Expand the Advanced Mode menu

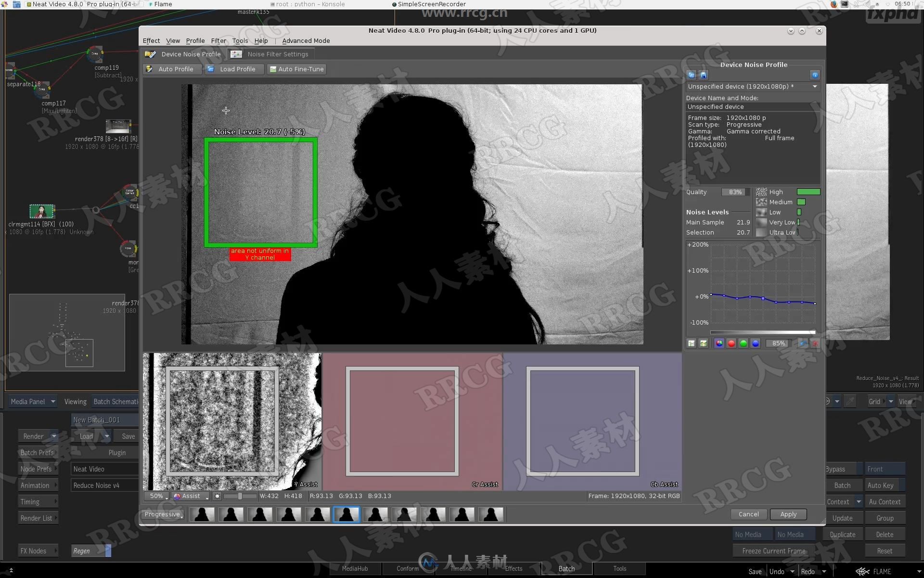click(306, 41)
